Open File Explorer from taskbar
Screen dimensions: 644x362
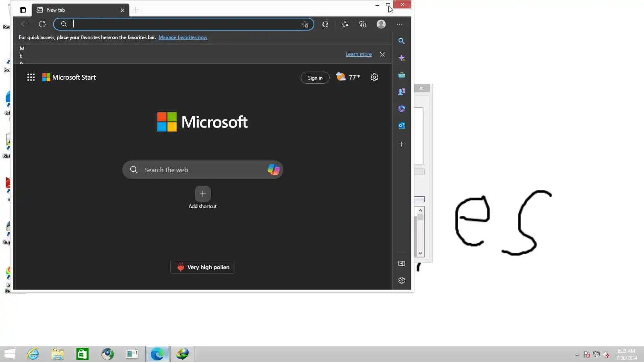coord(58,354)
